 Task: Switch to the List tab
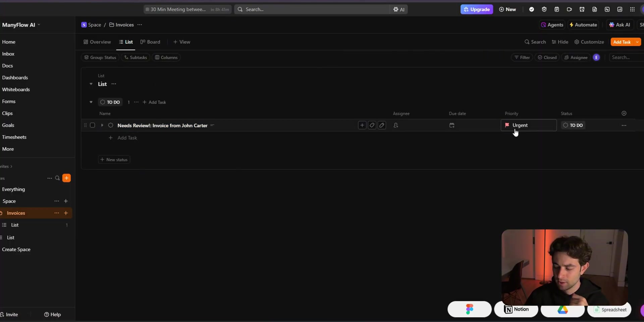tap(126, 42)
